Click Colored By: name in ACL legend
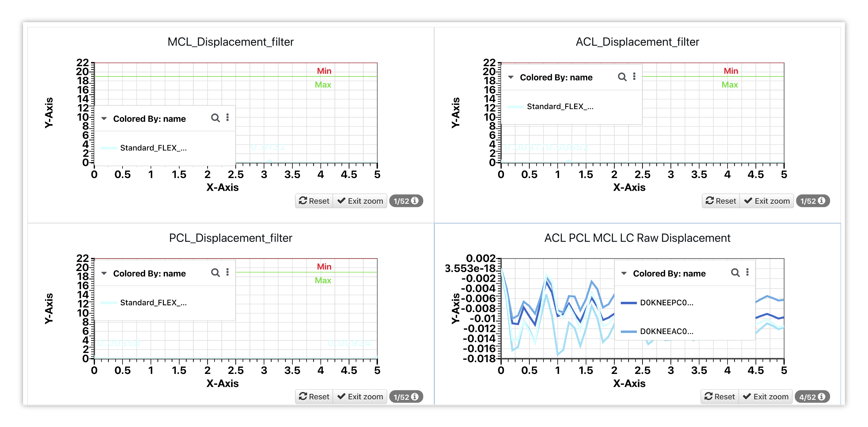This screenshot has height=427, width=868. (556, 77)
